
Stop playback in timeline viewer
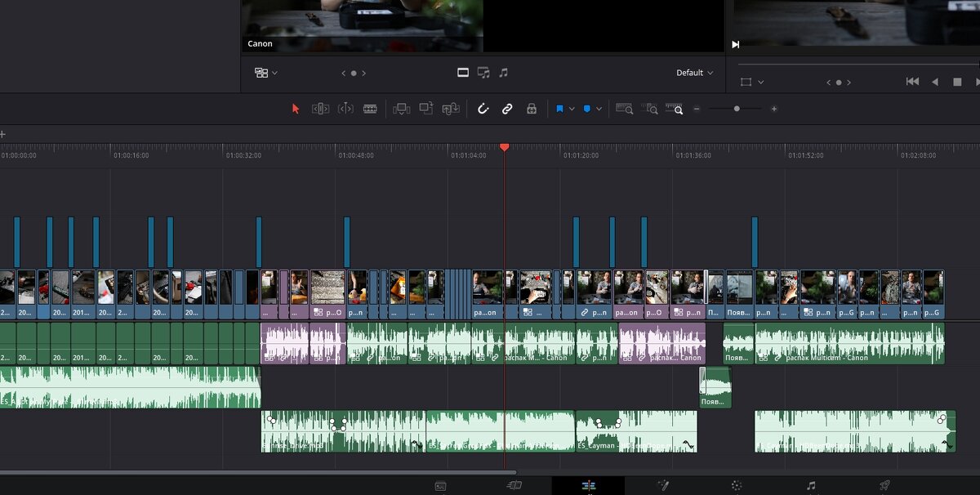pyautogui.click(x=957, y=82)
